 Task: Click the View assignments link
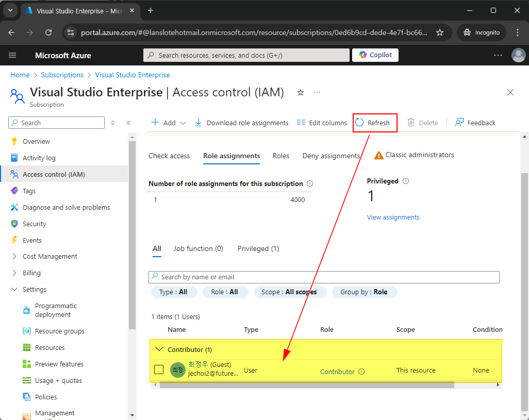[x=393, y=217]
